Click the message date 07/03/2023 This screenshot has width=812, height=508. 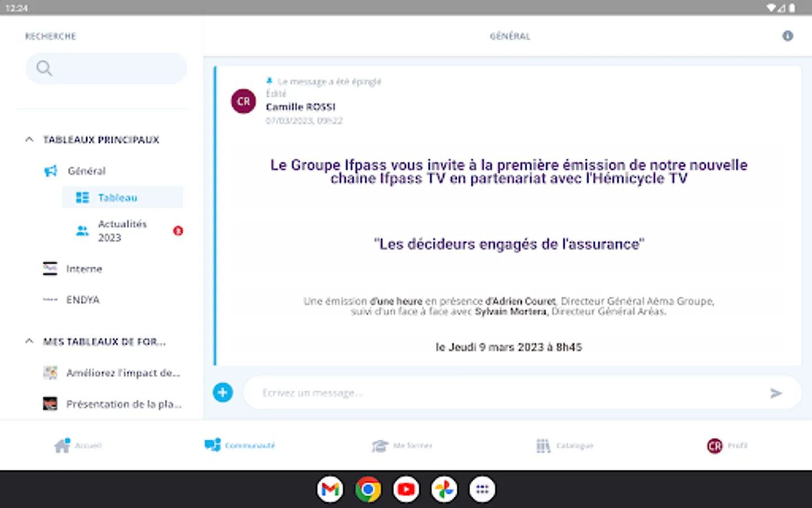[x=304, y=121]
